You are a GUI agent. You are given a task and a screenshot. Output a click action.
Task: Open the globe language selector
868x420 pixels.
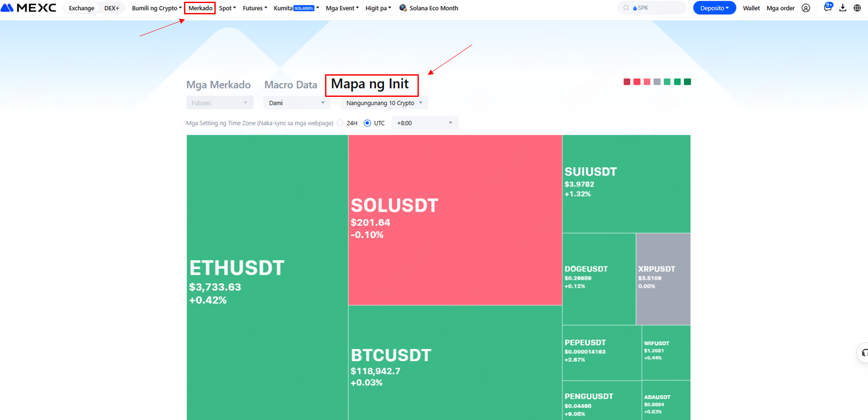[857, 8]
